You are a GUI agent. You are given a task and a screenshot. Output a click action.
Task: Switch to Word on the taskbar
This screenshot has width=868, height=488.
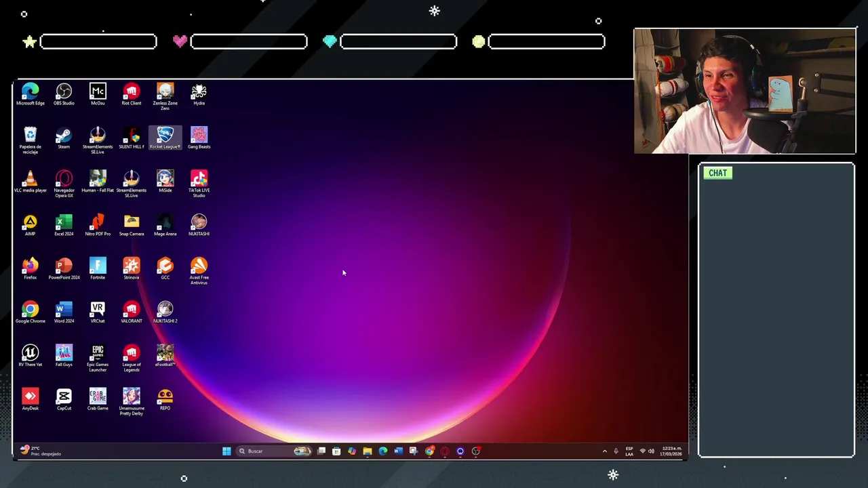pos(398,451)
